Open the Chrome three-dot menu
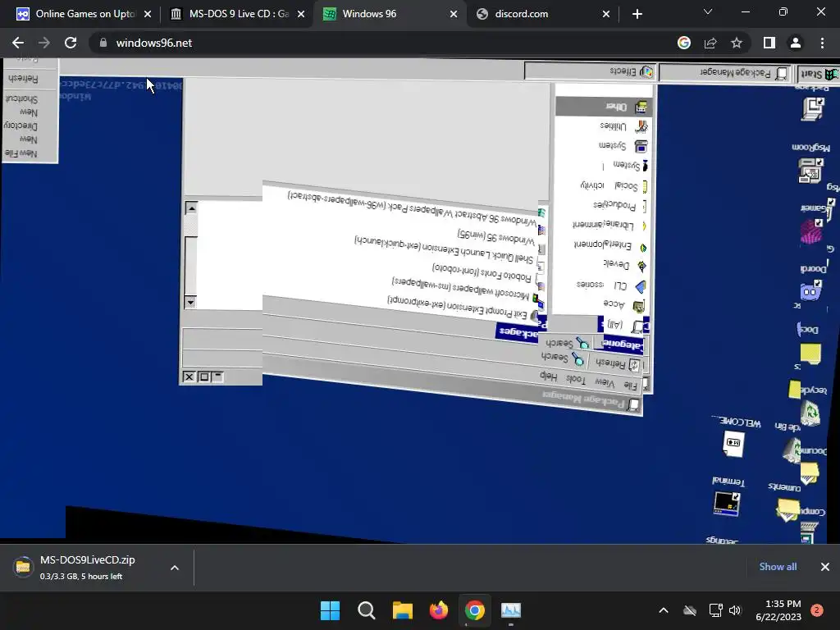This screenshot has width=840, height=630. [822, 43]
